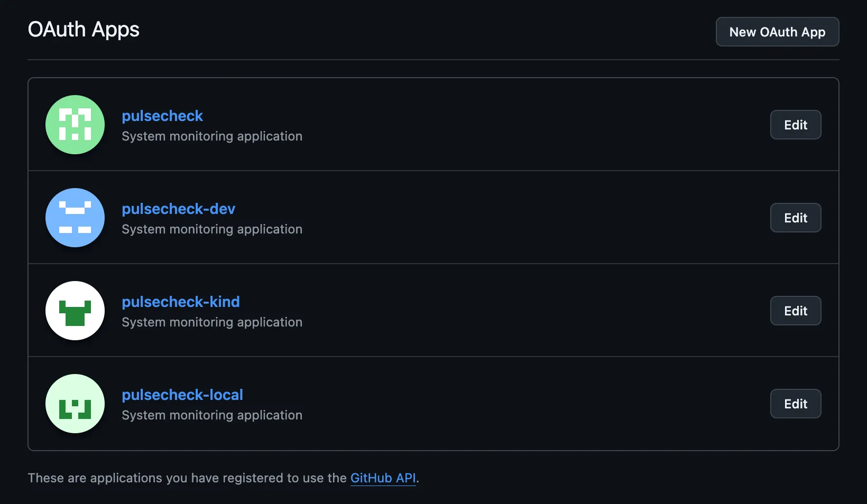The height and width of the screenshot is (504, 867).
Task: Click the description text under pulsecheck-kind
Action: (212, 322)
